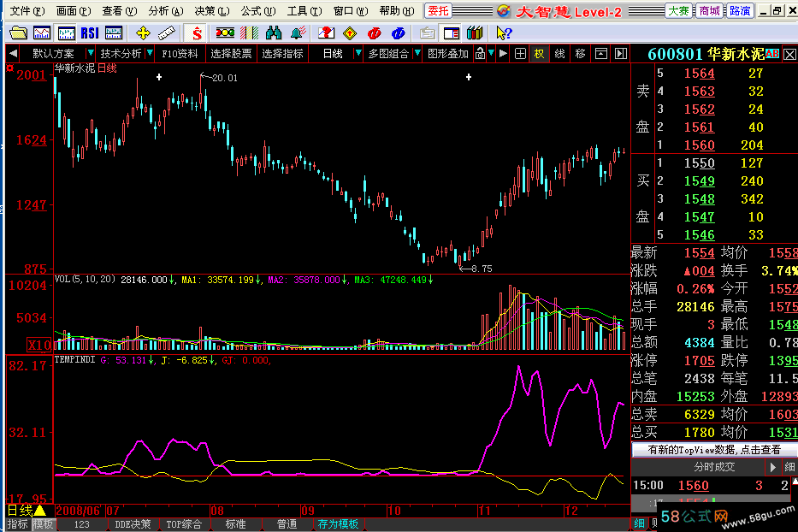Open the 日线 period dropdown arrow
This screenshot has width=798, height=532.
click(x=358, y=53)
